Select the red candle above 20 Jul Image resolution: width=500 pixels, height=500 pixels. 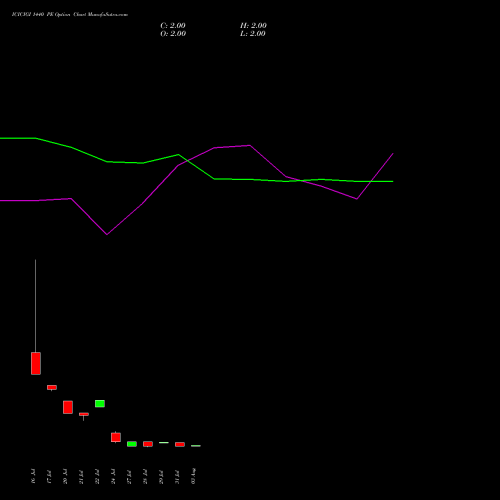(x=68, y=407)
